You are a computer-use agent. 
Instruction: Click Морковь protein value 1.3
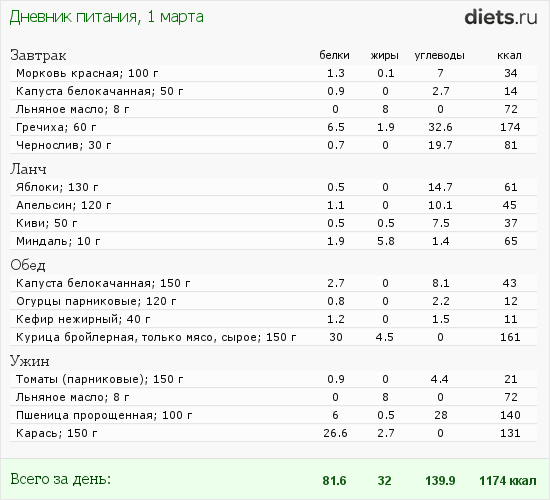coord(336,73)
